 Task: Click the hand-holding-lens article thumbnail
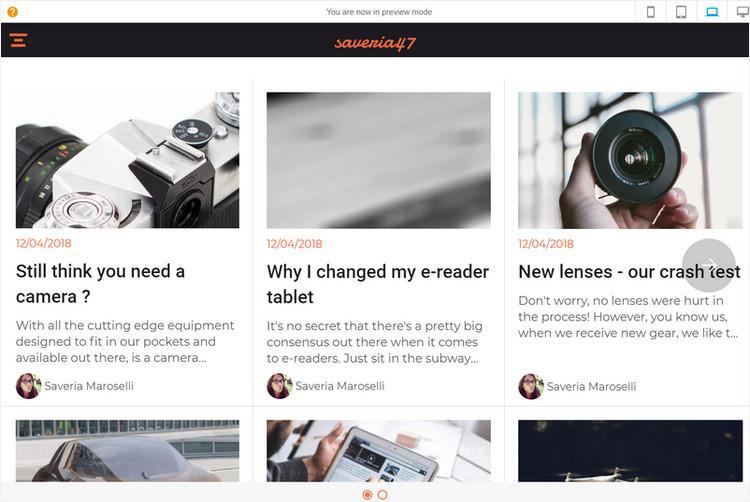[x=630, y=160]
